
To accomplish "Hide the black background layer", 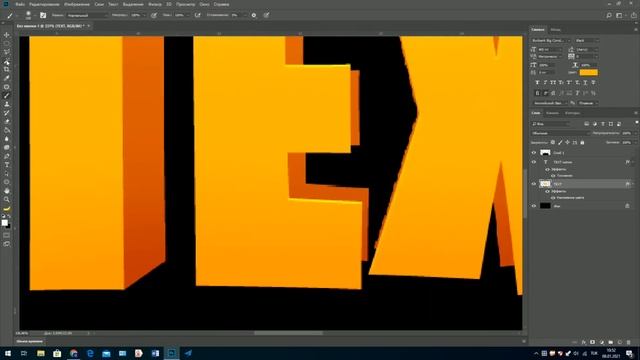I will coord(533,206).
